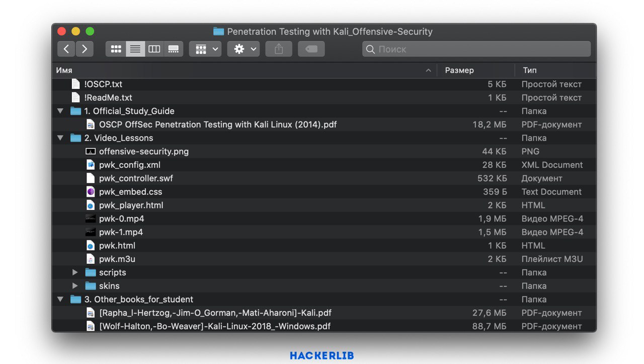The image size is (644, 364).
Task: Collapse the 1. Official_Study_Guide folder
Action: coord(61,111)
